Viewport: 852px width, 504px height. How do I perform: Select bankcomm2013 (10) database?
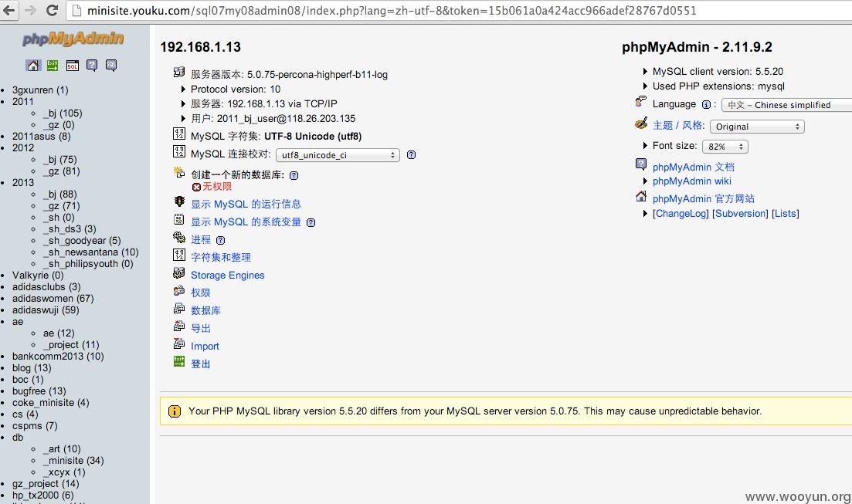click(x=58, y=357)
